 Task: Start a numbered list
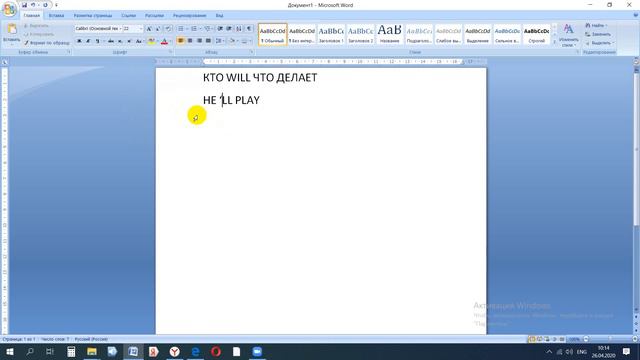point(194,29)
